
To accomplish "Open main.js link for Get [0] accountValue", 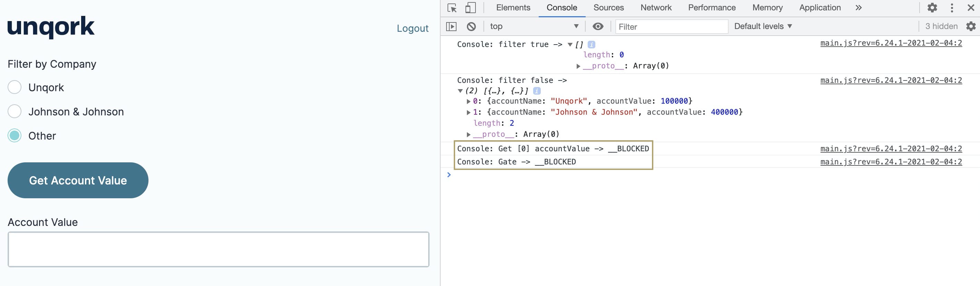I will coord(891,149).
